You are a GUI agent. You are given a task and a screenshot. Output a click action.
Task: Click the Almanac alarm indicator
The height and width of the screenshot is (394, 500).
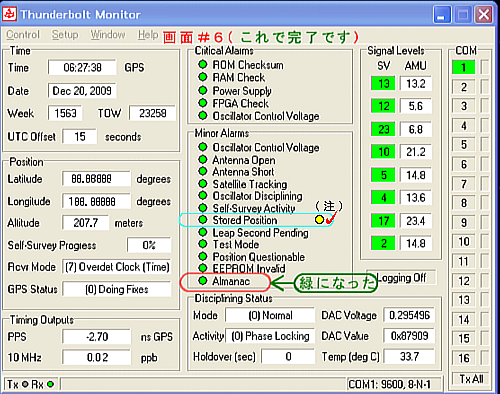coord(203,281)
